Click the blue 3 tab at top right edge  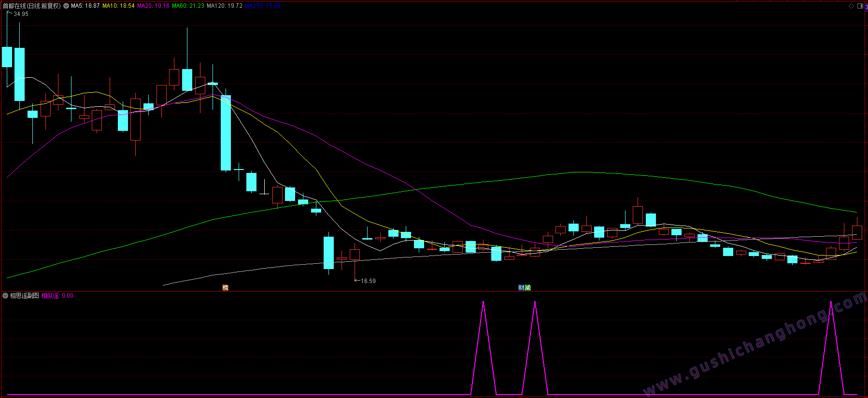coord(867,7)
